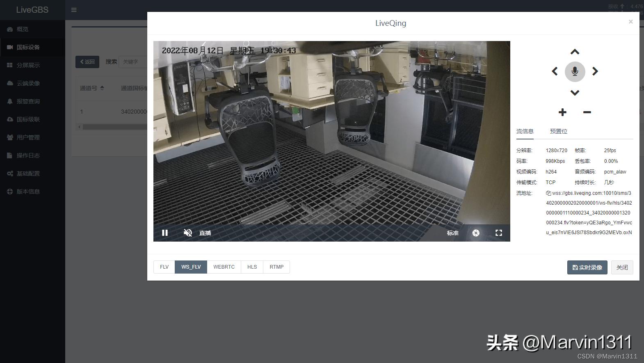Zoom in with the plus icon
The image size is (644, 363).
(x=562, y=112)
